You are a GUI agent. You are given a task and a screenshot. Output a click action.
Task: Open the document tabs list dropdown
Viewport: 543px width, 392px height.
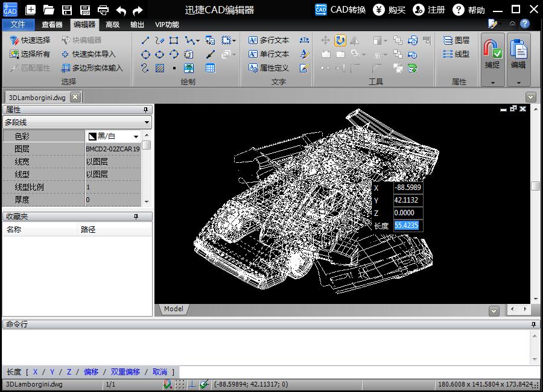(530, 97)
